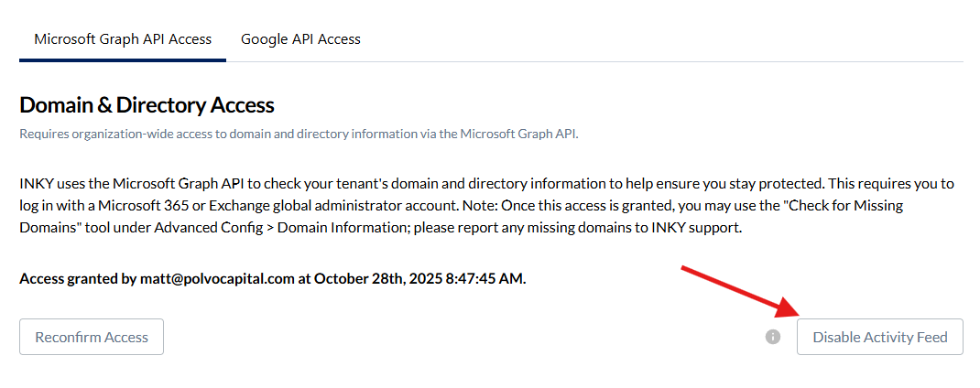Screen dimensions: 980x388
Task: Switch to the Google API Access tab
Action: [x=300, y=39]
